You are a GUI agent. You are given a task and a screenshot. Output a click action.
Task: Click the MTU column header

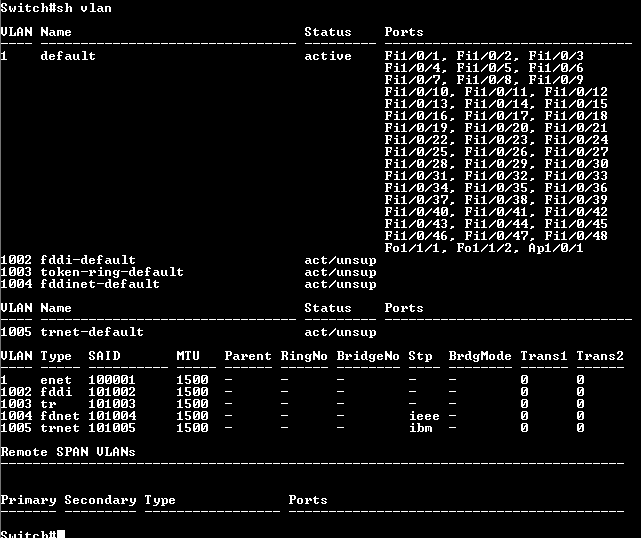(x=188, y=356)
